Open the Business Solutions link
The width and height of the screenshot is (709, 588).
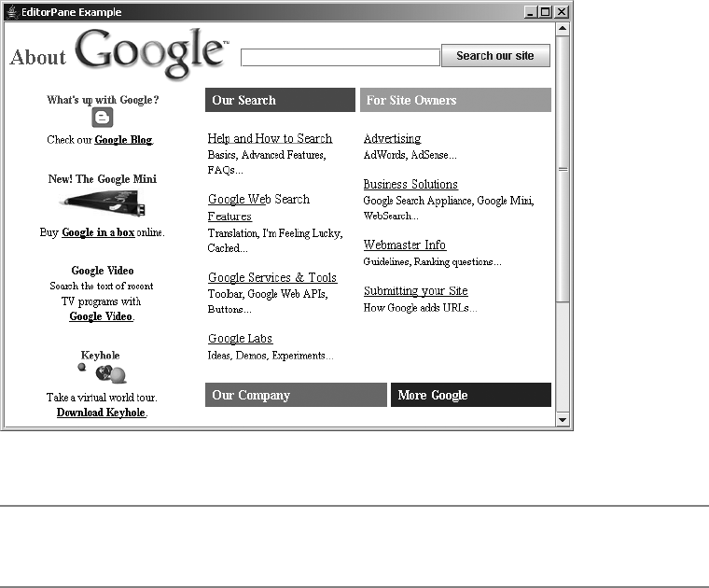tap(410, 185)
